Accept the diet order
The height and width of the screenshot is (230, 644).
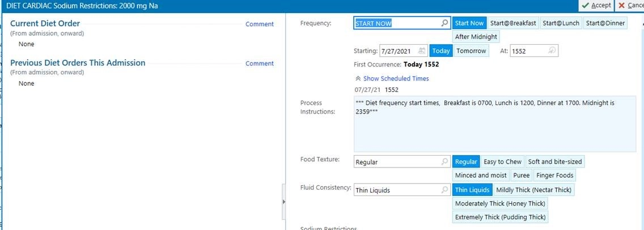[595, 6]
